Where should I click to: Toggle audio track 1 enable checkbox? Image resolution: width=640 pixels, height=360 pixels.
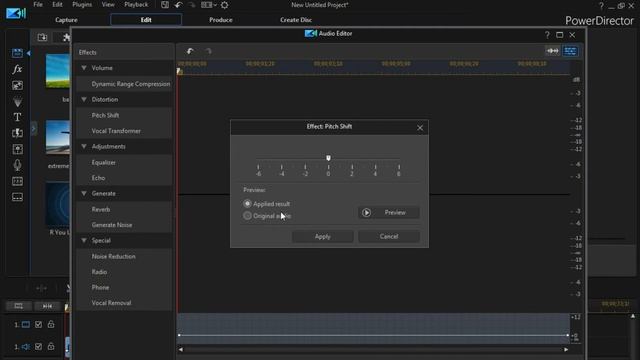tap(38, 346)
